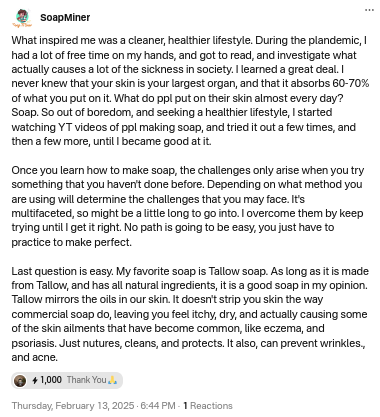
Task: Click the word 'eczema' in the post
Action: pyautogui.click(x=282, y=329)
